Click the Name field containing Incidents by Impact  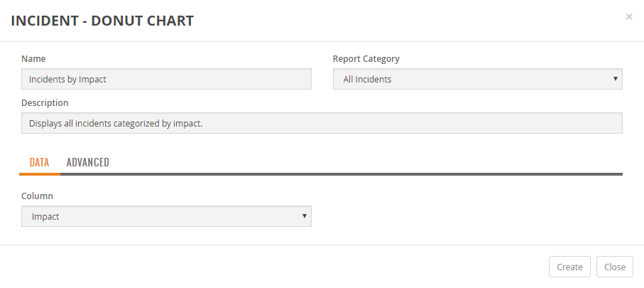pyautogui.click(x=166, y=79)
